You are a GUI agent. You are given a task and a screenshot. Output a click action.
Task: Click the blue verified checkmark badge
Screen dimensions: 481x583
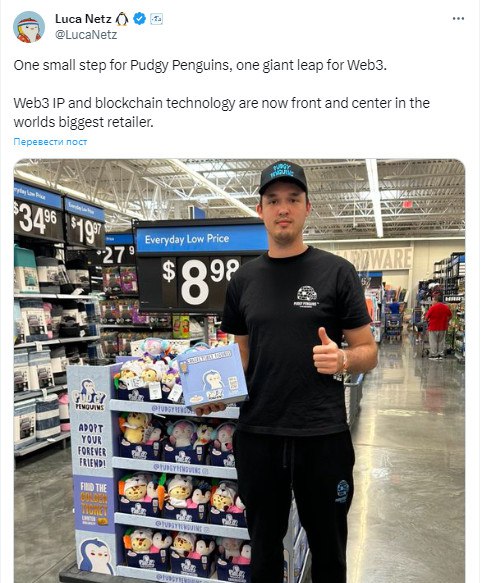point(139,18)
